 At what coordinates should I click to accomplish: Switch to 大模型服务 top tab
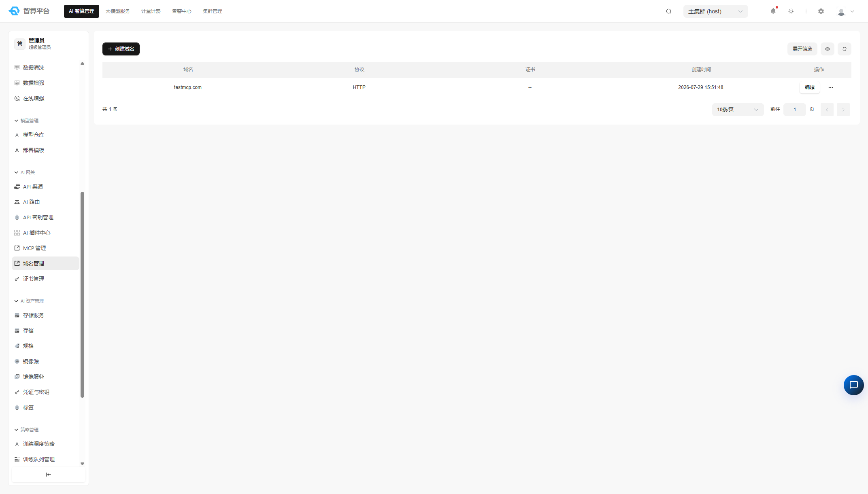[117, 11]
